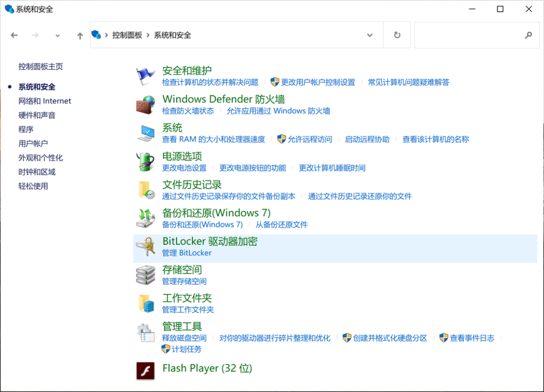This screenshot has height=392, width=544.
Task: Open 控制面板主页 in the sidebar
Action: point(41,67)
